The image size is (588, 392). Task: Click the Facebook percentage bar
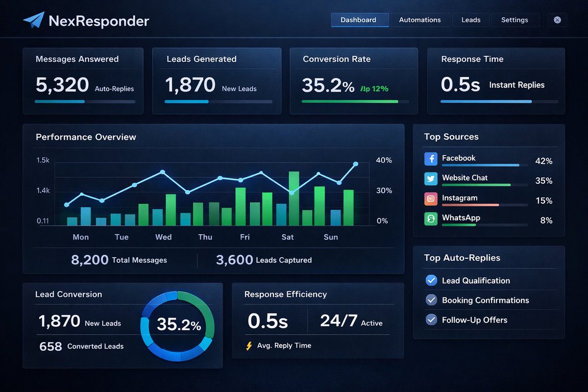point(485,165)
